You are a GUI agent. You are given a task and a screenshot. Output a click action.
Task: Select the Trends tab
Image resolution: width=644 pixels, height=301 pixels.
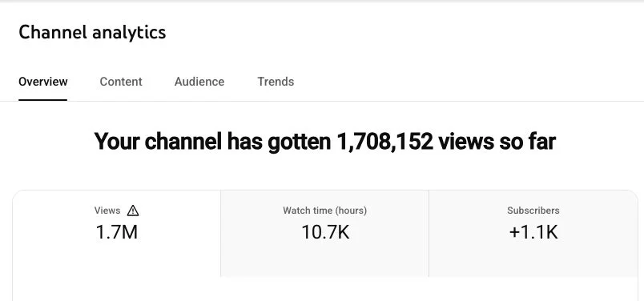[x=276, y=82]
